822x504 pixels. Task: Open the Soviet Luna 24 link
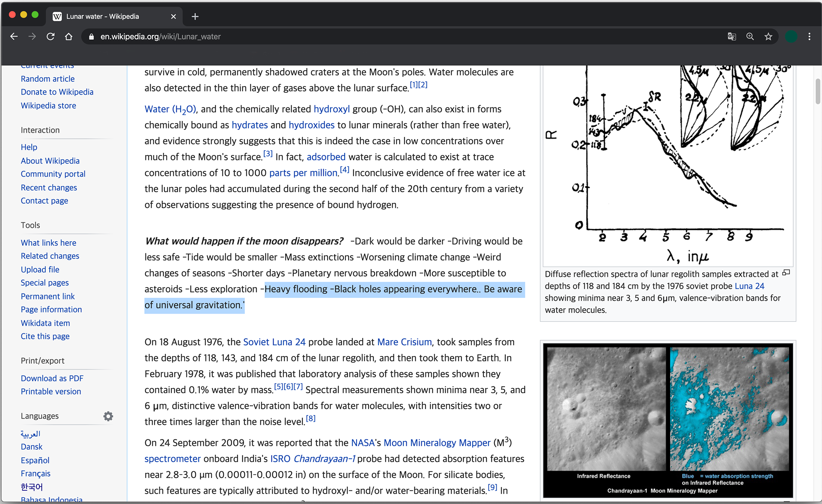pos(274,342)
